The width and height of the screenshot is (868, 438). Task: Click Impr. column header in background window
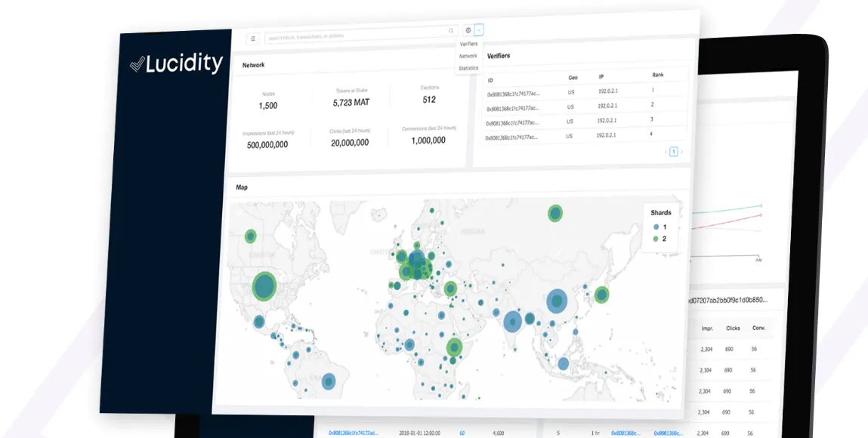[x=707, y=328]
